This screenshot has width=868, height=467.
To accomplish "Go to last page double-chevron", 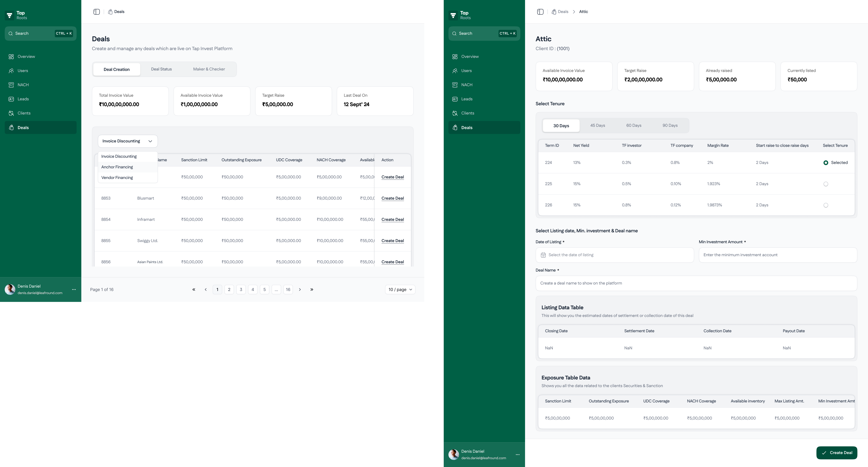I will coord(312,290).
